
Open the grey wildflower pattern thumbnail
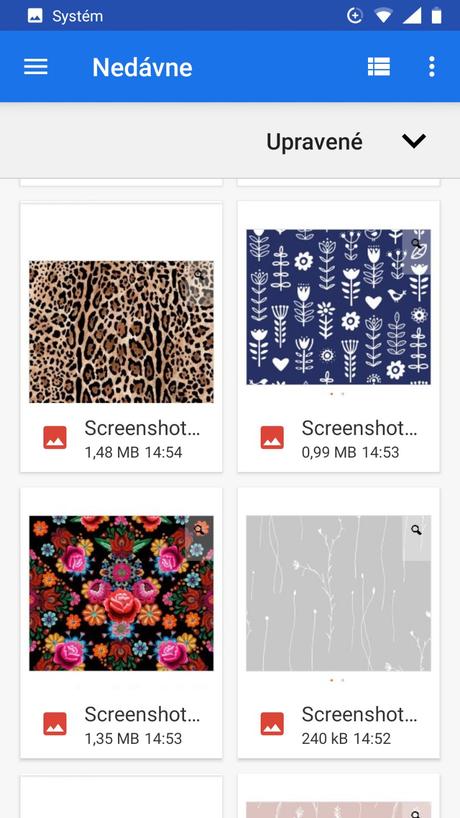(x=338, y=593)
